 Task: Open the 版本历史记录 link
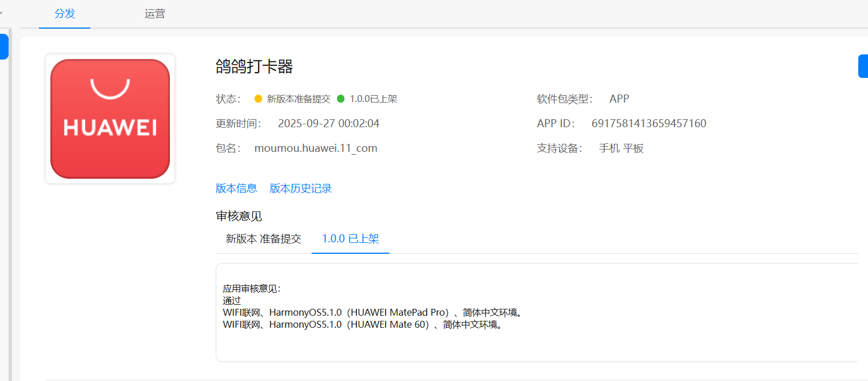300,188
